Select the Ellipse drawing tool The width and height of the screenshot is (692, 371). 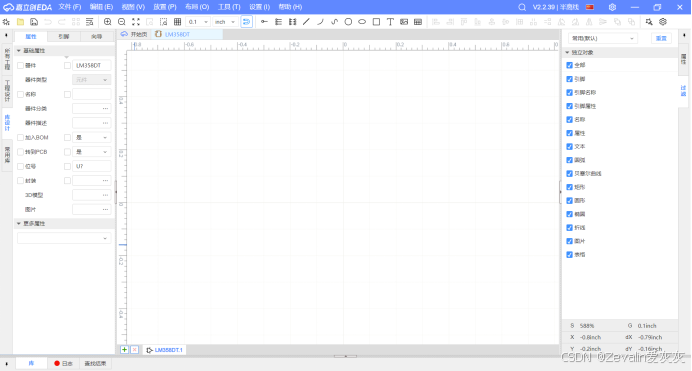pos(362,22)
